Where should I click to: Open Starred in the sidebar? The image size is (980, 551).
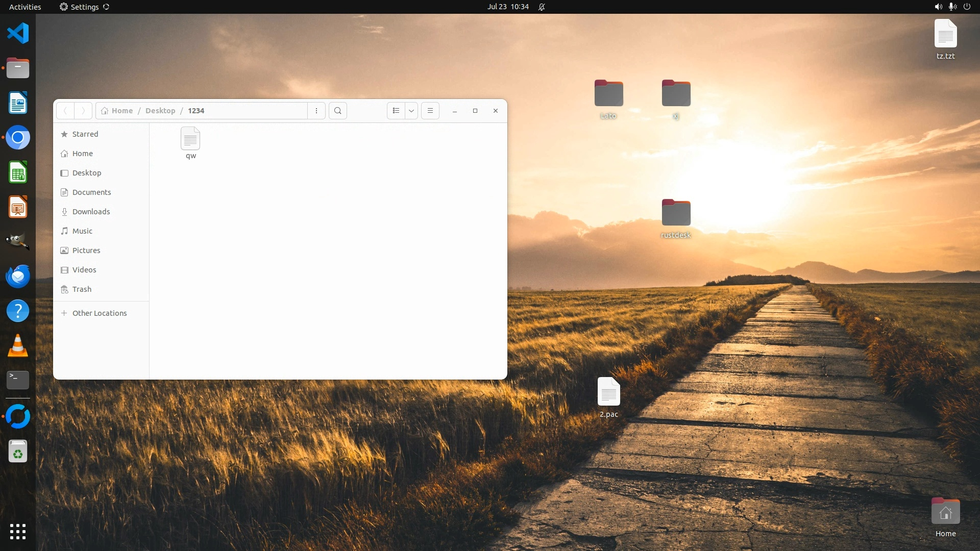(x=85, y=134)
